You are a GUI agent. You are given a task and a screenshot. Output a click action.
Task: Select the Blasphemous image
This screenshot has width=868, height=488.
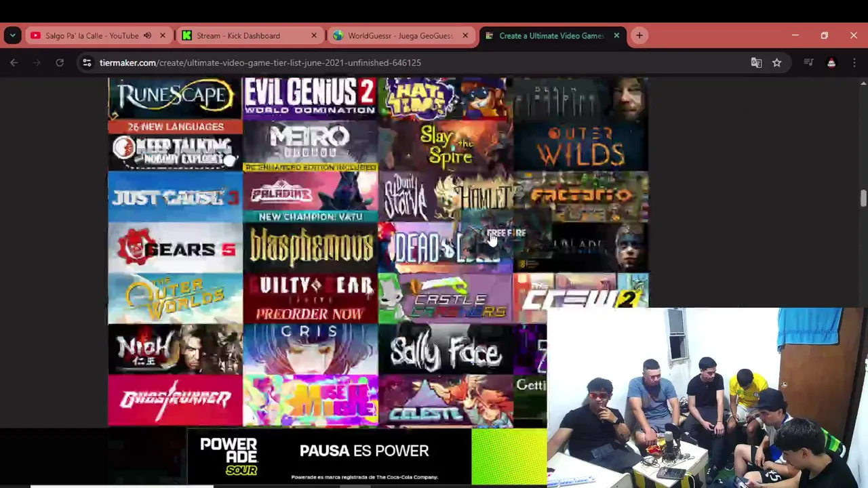point(310,247)
